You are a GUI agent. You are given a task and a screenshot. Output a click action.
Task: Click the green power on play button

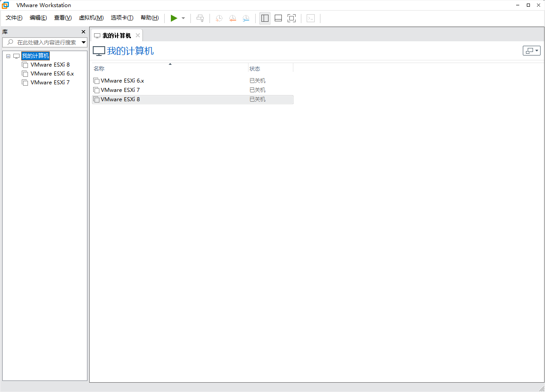pyautogui.click(x=174, y=18)
